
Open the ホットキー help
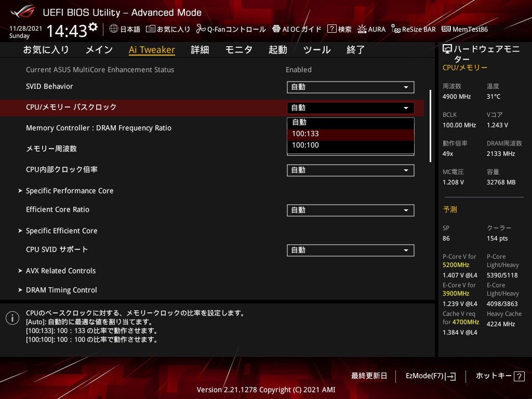pyautogui.click(x=500, y=376)
